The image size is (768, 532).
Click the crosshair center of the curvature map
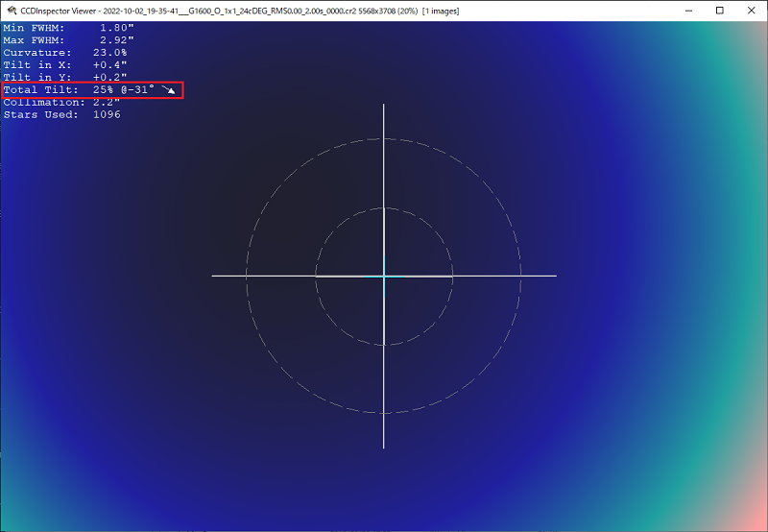click(384, 277)
